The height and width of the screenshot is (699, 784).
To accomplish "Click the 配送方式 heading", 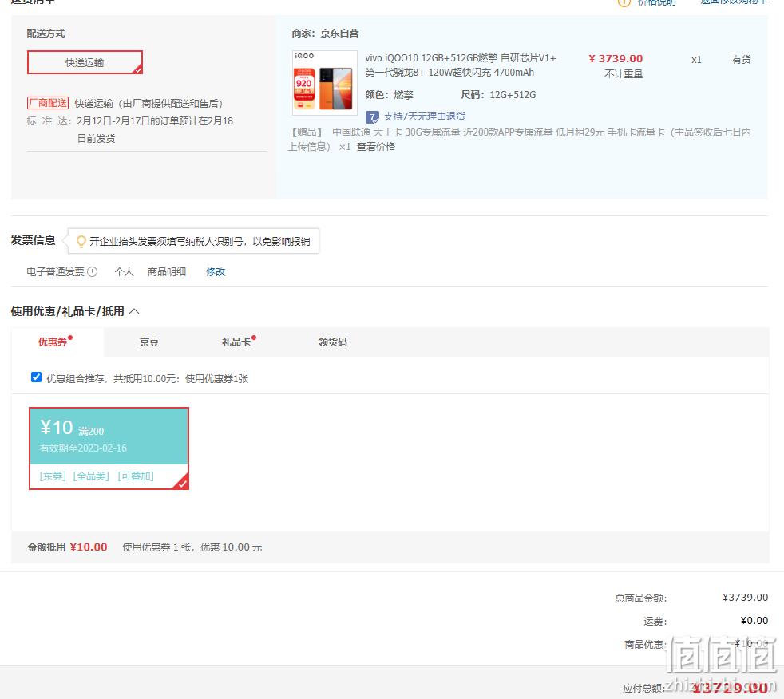I will click(46, 34).
